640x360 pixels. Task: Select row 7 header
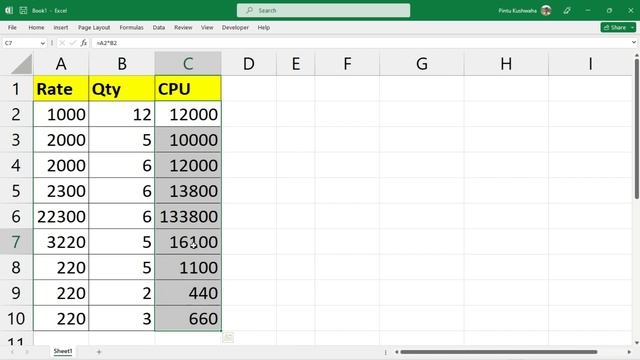tap(16, 242)
